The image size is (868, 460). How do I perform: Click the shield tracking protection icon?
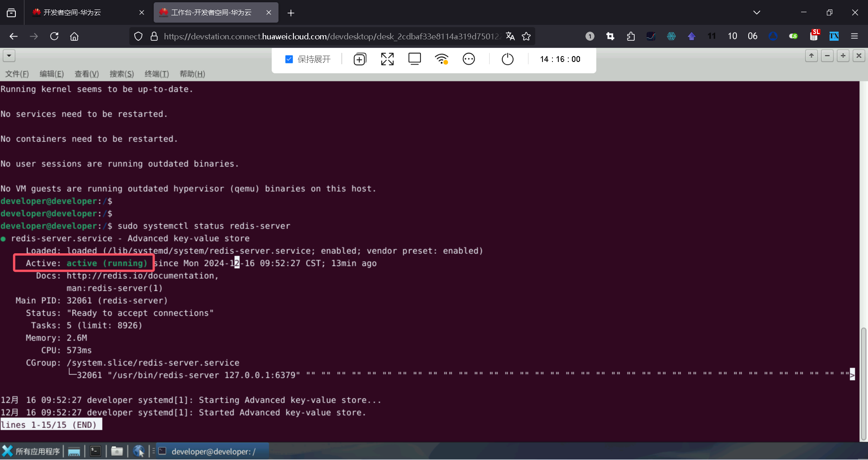pos(138,36)
